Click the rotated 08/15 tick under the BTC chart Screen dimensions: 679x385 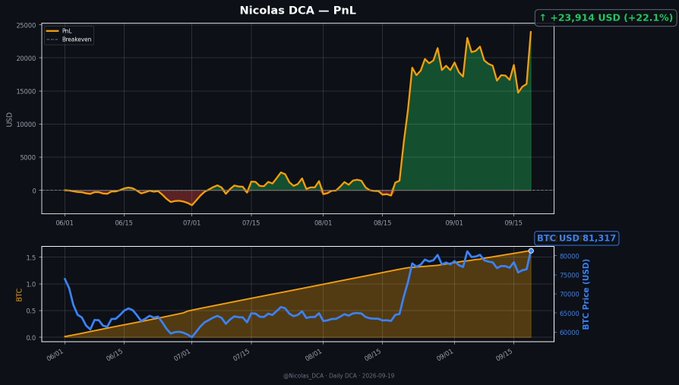coord(373,356)
